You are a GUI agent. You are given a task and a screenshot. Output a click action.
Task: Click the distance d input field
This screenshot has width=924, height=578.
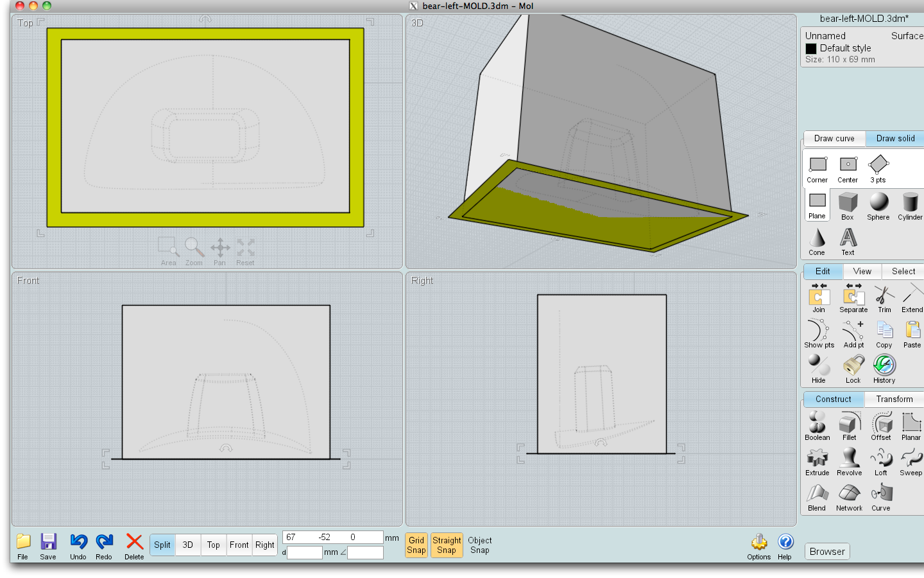click(304, 552)
